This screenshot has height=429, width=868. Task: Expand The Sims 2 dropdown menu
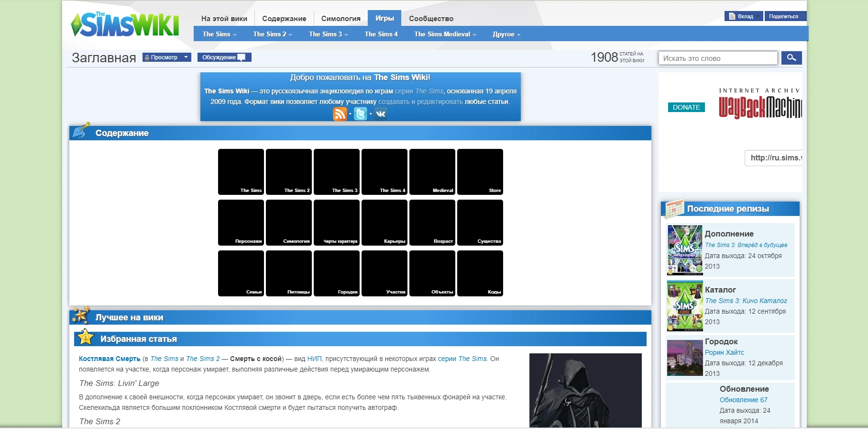273,34
